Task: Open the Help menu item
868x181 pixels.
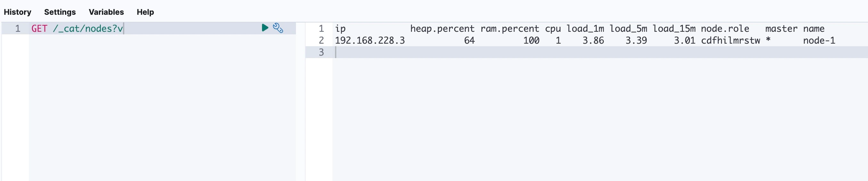Action: [145, 12]
